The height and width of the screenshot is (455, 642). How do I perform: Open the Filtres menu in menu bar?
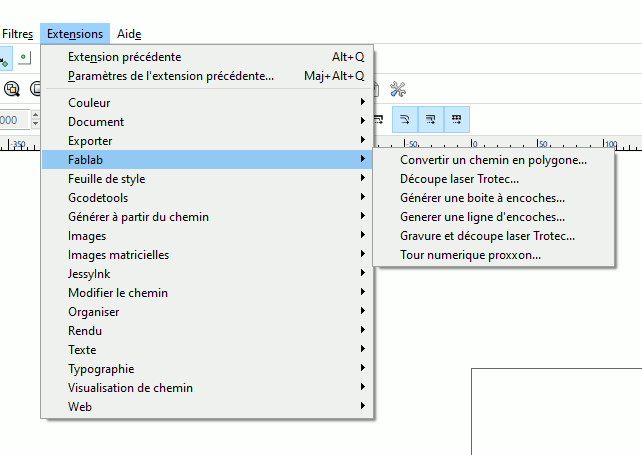(17, 34)
